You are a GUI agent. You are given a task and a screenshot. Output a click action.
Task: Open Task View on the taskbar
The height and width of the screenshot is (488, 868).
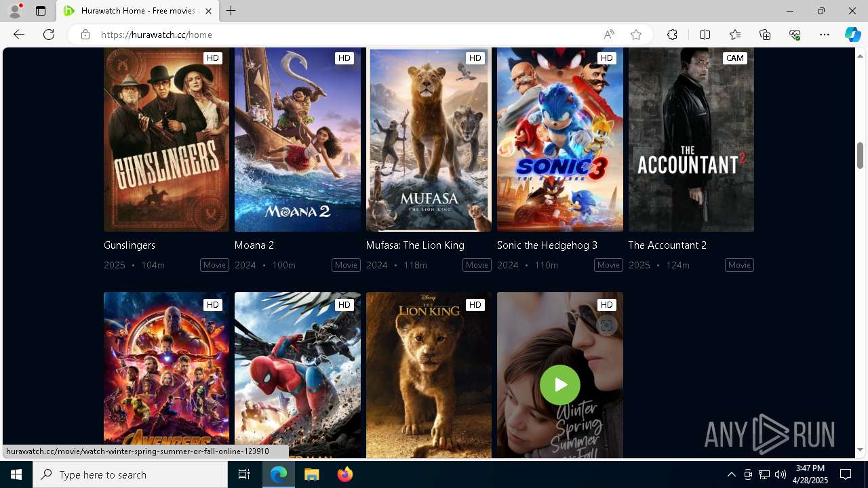[244, 474]
